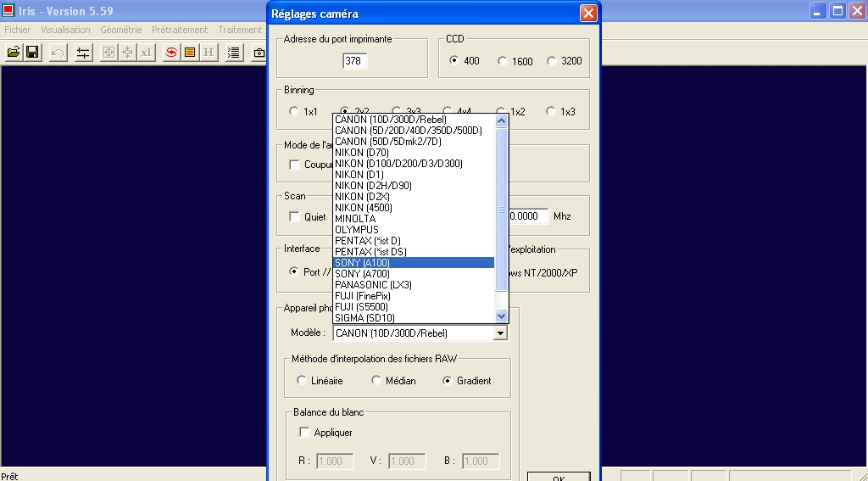Choose PENTAX (*ist DS) from list

tap(414, 252)
